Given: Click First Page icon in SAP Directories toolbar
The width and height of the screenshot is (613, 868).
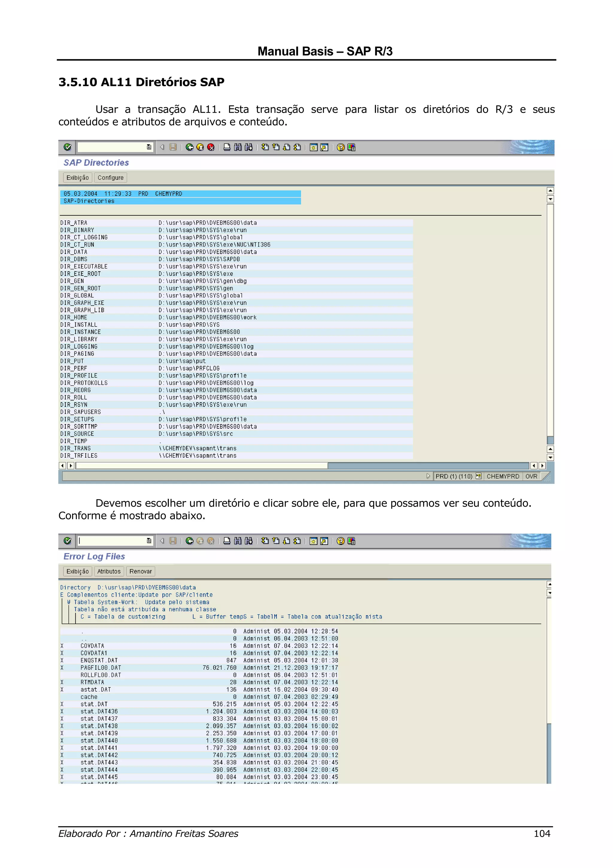Looking at the screenshot, I should tap(265, 147).
